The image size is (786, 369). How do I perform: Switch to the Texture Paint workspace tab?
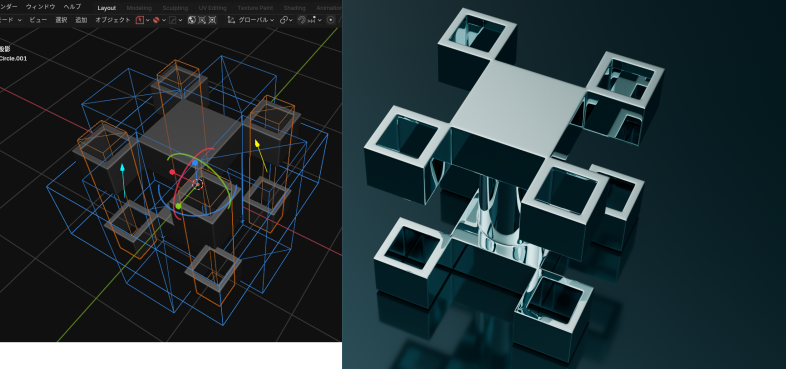[255, 8]
